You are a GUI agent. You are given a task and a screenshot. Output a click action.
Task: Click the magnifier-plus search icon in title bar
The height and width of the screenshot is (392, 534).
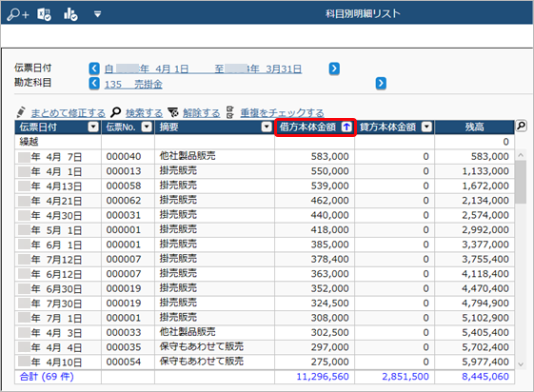coord(18,14)
